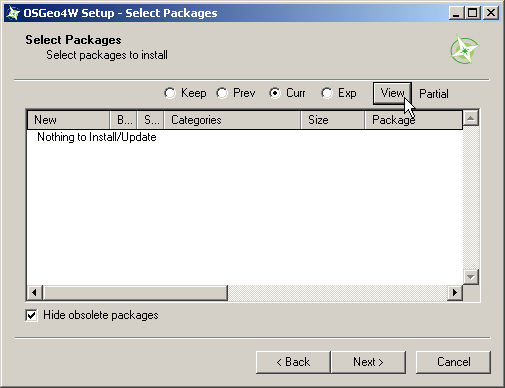Image resolution: width=505 pixels, height=388 pixels.
Task: Choose the Curr radio option
Action: pos(275,93)
